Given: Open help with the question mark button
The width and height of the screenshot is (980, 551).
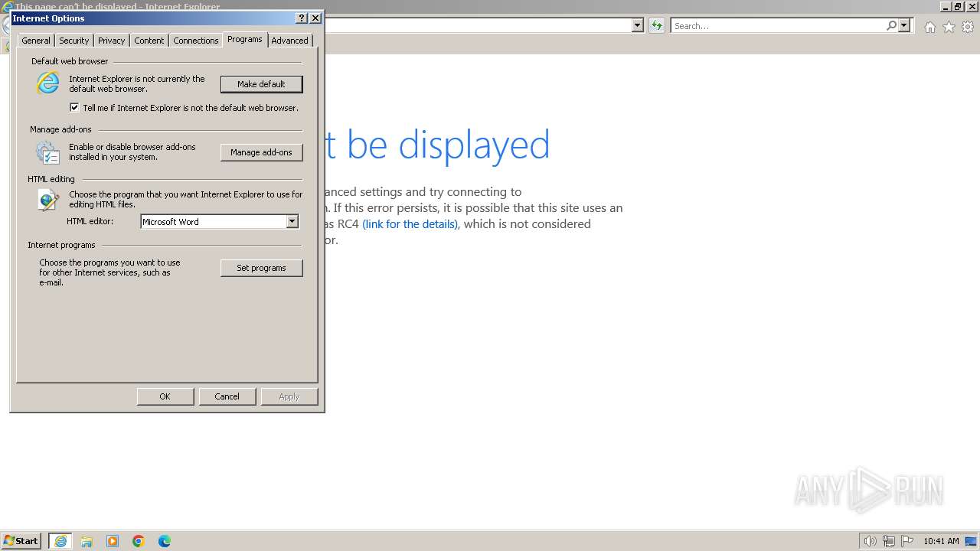Looking at the screenshot, I should click(301, 18).
